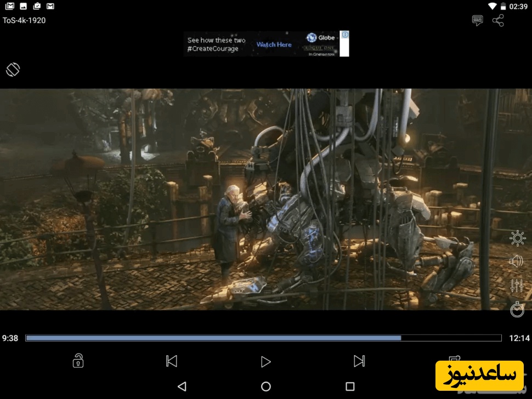Rotate the screen orientation
532x399 pixels.
(x=13, y=70)
